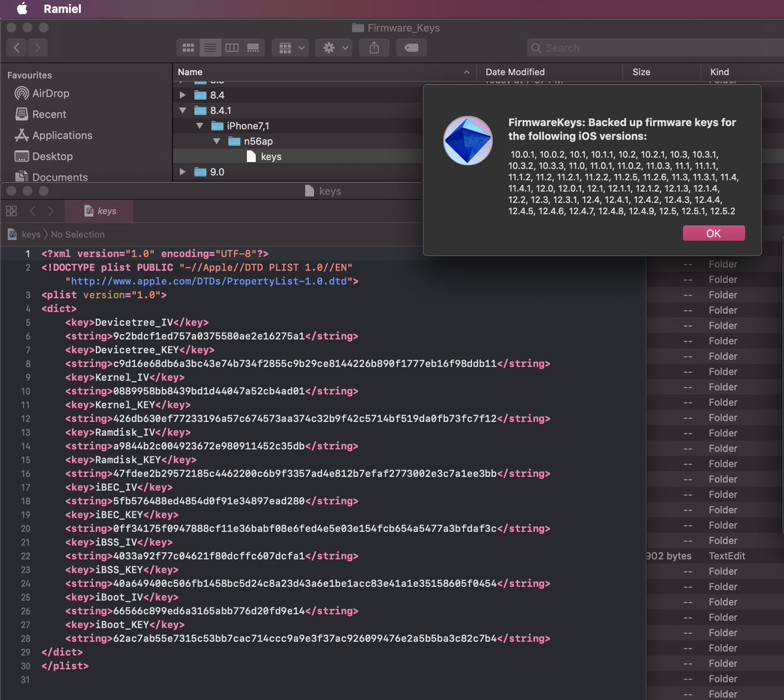Go back in keys editor history
Viewport: 784px width, 700px height.
(x=32, y=211)
